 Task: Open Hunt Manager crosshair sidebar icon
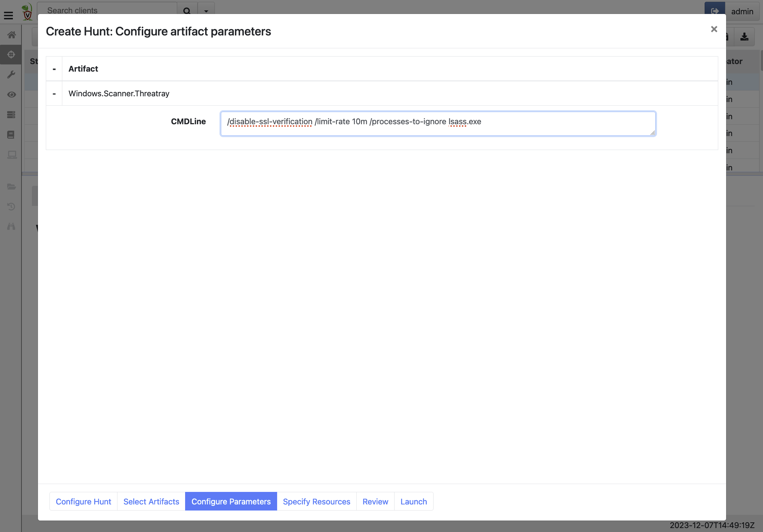click(x=11, y=54)
